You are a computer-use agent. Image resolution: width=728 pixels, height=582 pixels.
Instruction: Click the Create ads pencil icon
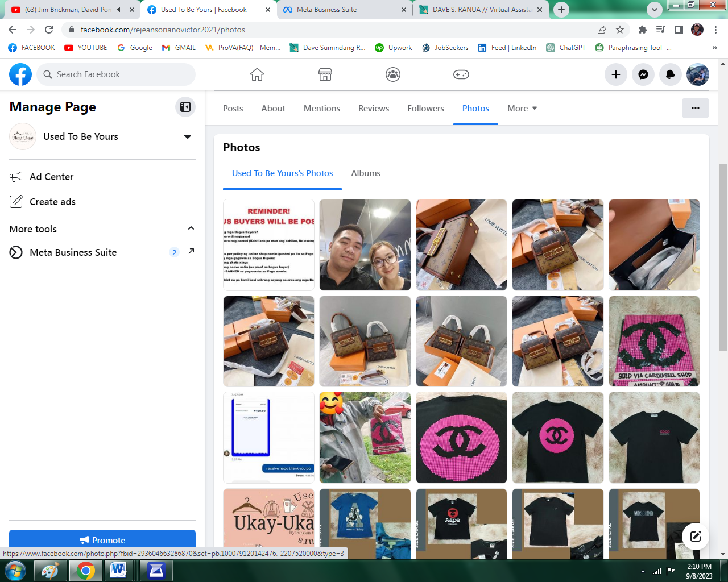coord(16,202)
